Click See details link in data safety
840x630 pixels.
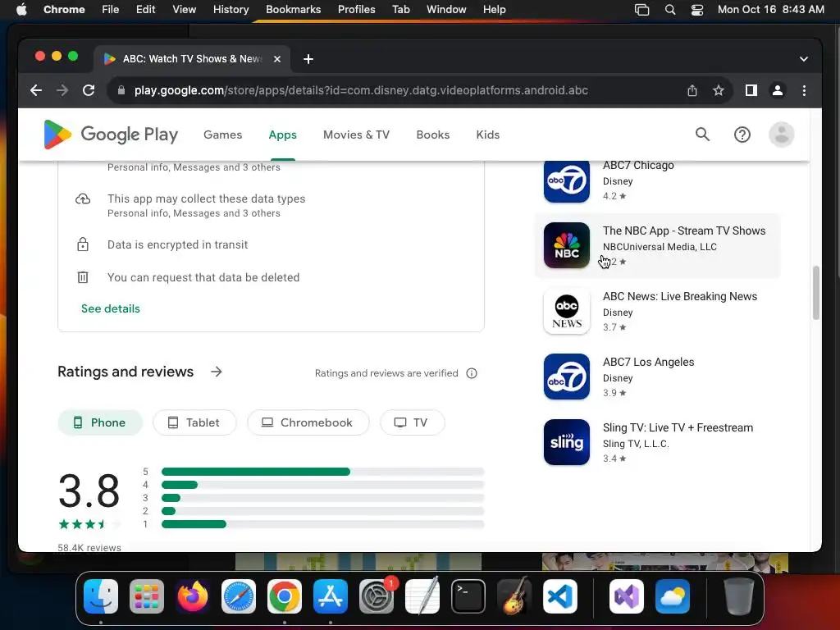(111, 308)
